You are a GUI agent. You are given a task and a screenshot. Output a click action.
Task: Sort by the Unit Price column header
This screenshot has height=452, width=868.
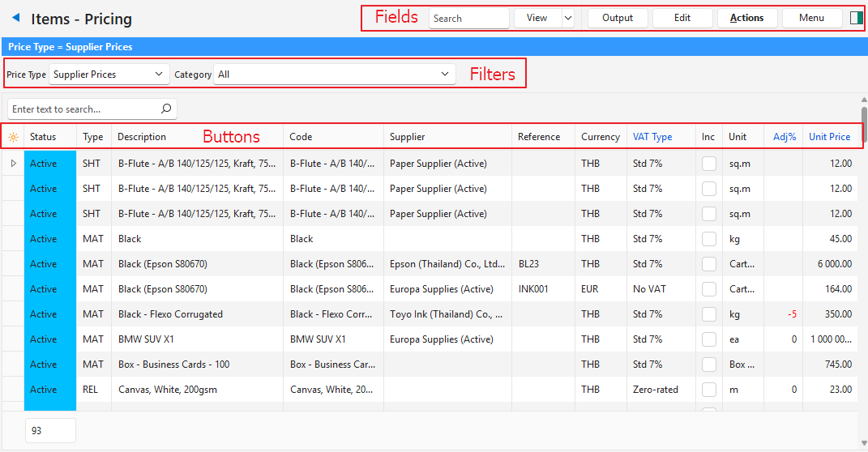point(829,137)
